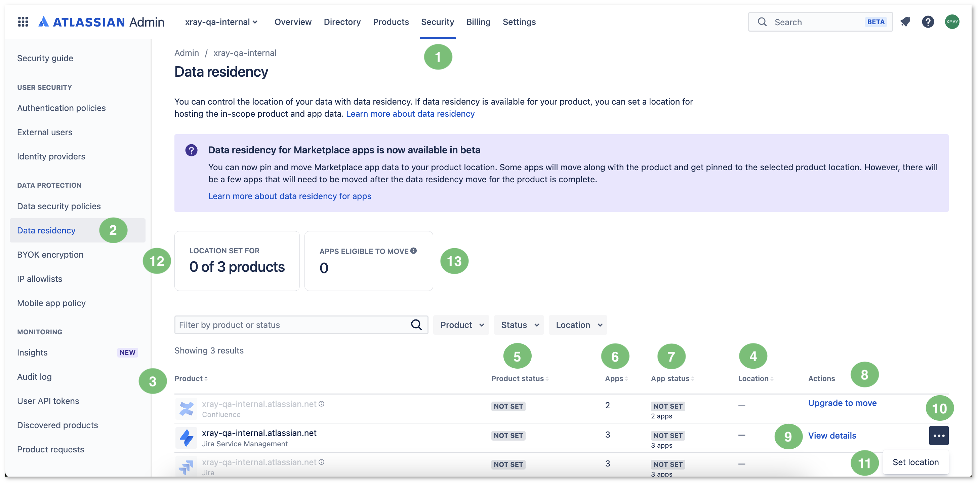Go to the Directory tab
Screen dimensions: 980x485
[342, 22]
